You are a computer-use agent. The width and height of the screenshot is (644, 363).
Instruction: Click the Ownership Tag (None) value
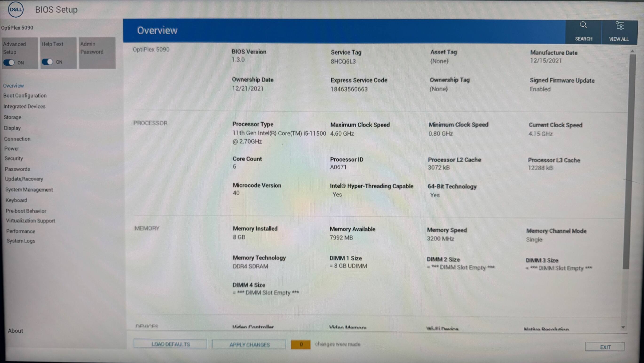(x=439, y=89)
